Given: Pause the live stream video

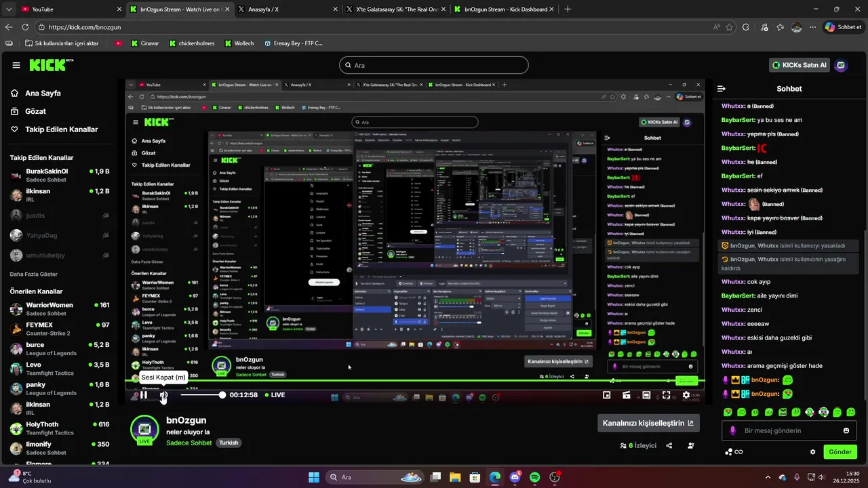Looking at the screenshot, I should [144, 395].
